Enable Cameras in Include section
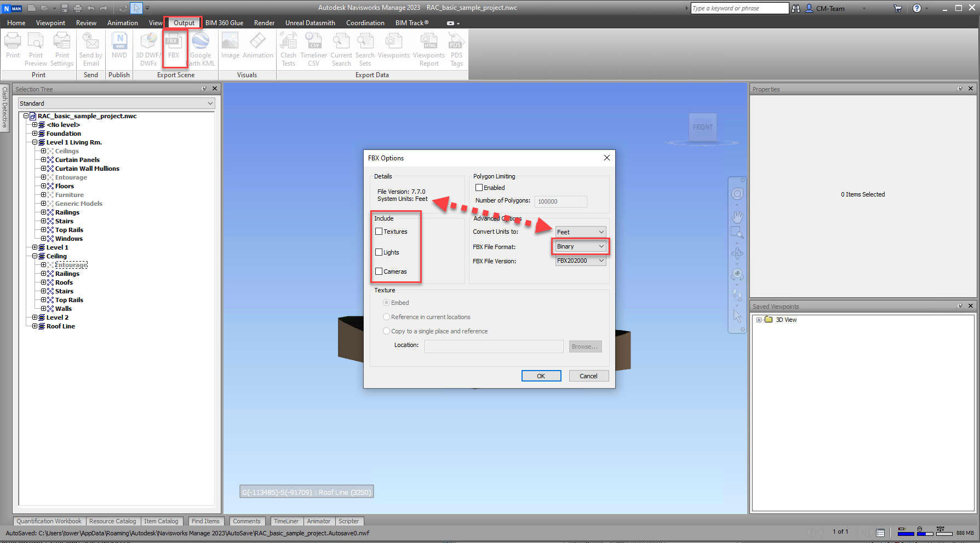The image size is (980, 543). click(379, 271)
